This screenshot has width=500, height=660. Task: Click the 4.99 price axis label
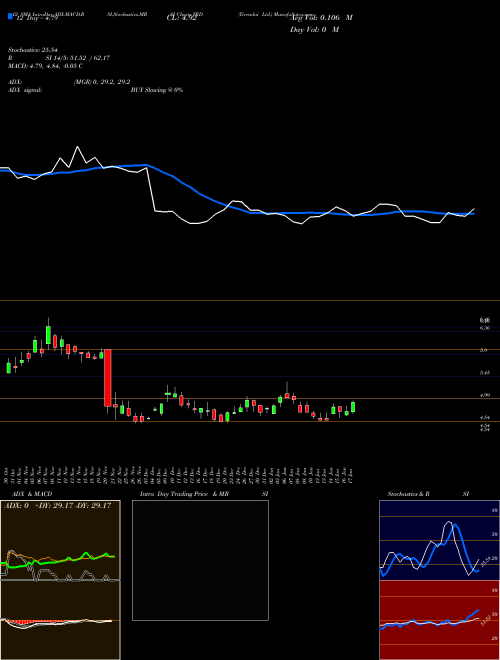tap(484, 395)
